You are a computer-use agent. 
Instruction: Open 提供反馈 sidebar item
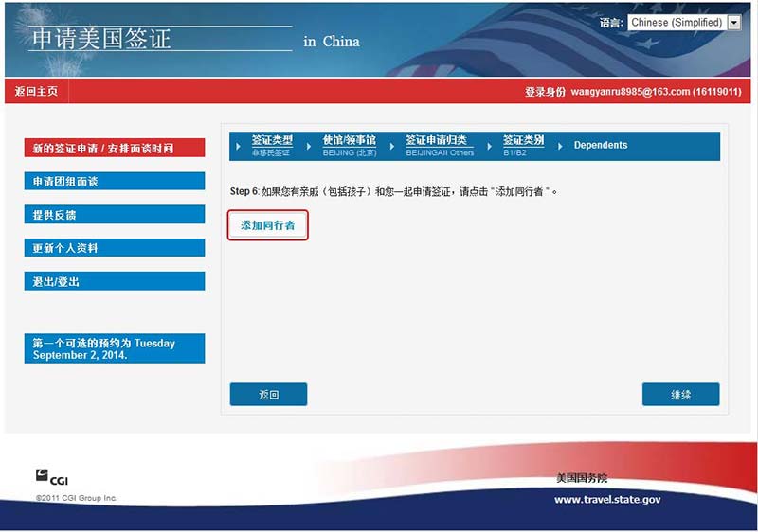[115, 214]
